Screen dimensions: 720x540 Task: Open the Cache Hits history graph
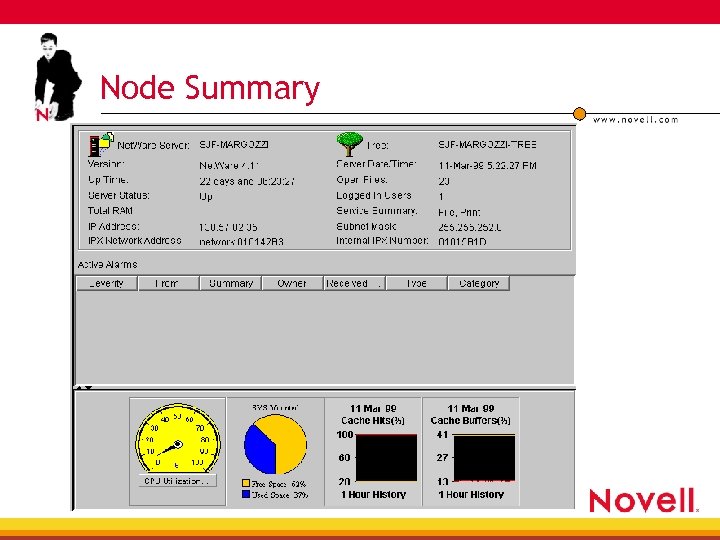coord(386,457)
